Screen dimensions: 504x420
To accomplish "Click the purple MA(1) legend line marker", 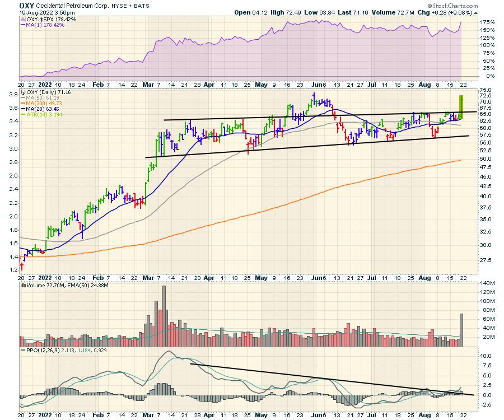I will 22,26.
